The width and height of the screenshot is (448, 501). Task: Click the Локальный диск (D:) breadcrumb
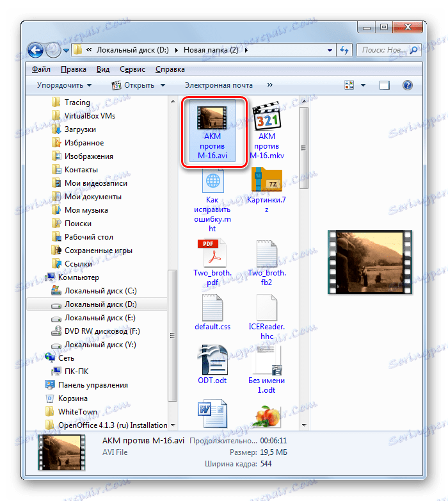[132, 50]
